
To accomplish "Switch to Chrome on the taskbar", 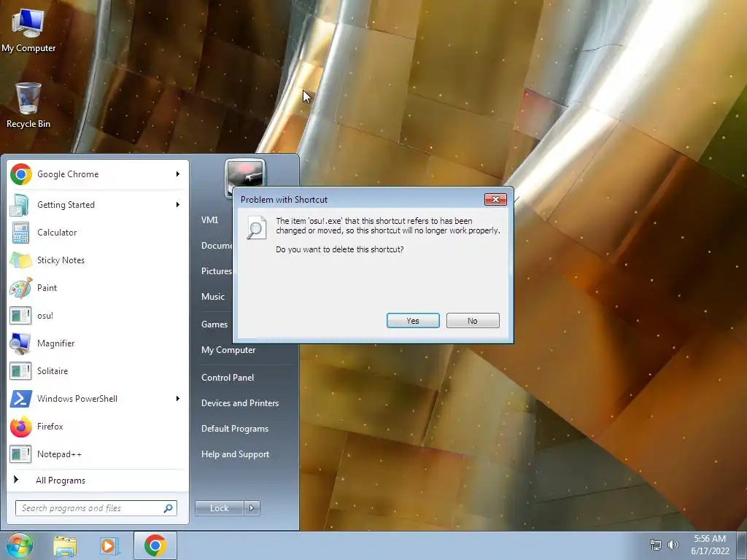I will [155, 545].
